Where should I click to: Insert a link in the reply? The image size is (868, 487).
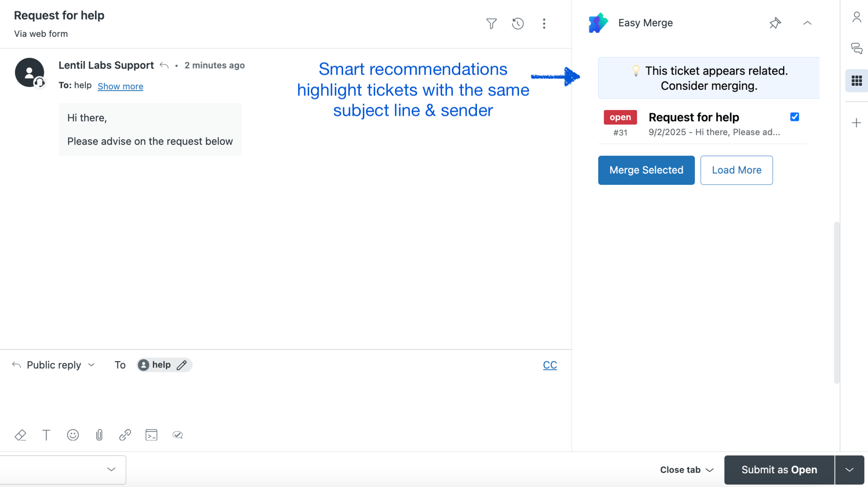125,435
